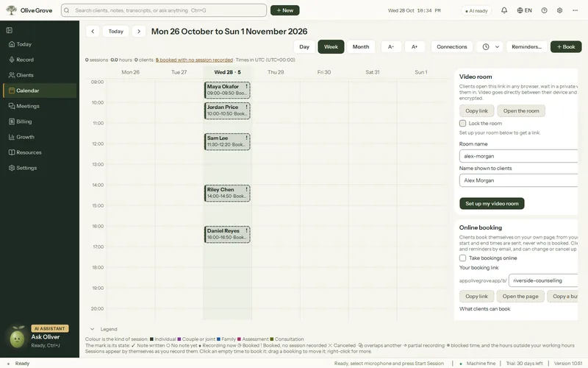Toggle Lock the room checkbox

click(462, 123)
